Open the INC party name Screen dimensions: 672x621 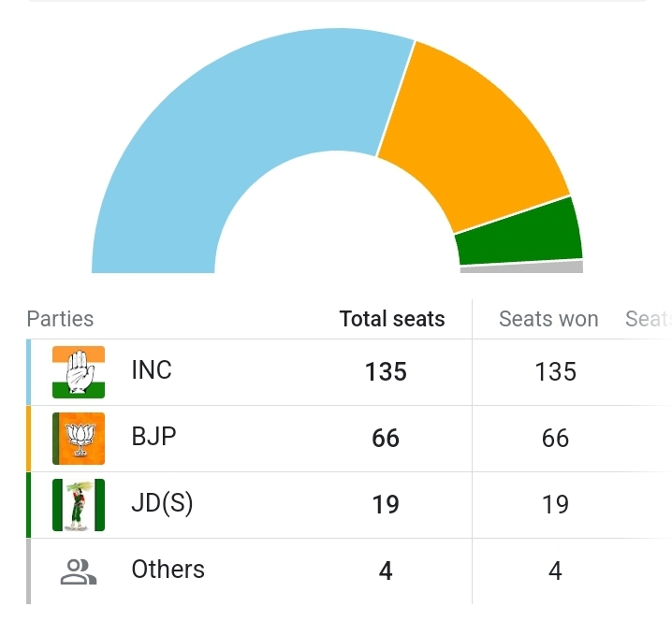tap(152, 370)
